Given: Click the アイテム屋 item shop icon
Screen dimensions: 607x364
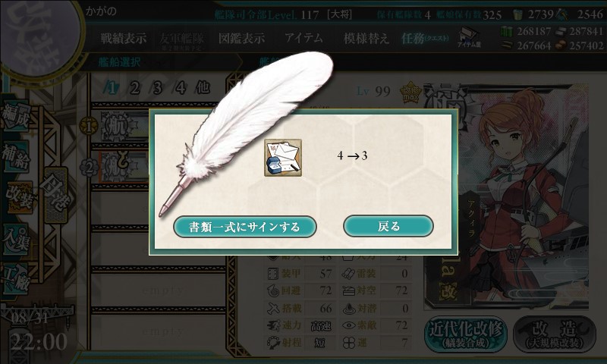Looking at the screenshot, I should [x=468, y=37].
